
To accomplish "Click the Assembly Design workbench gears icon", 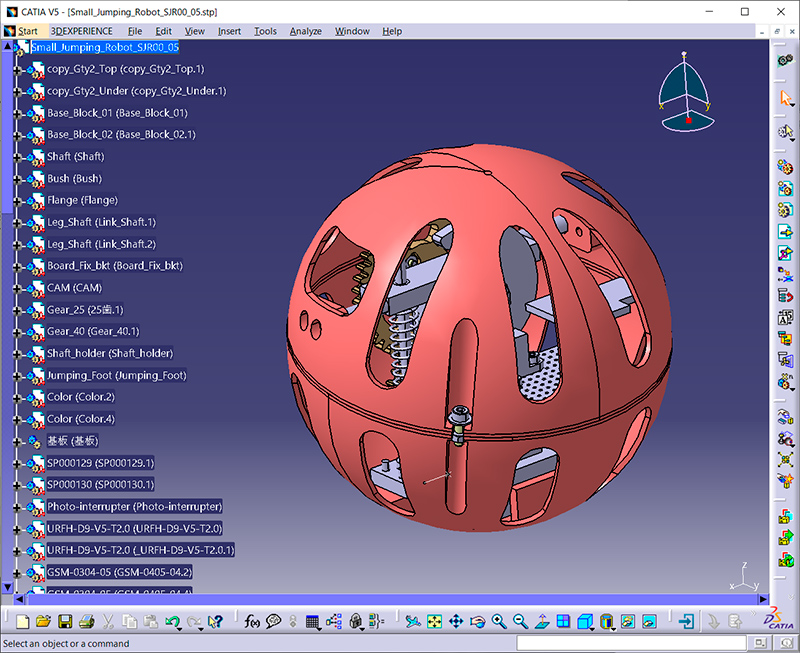I will (785, 61).
